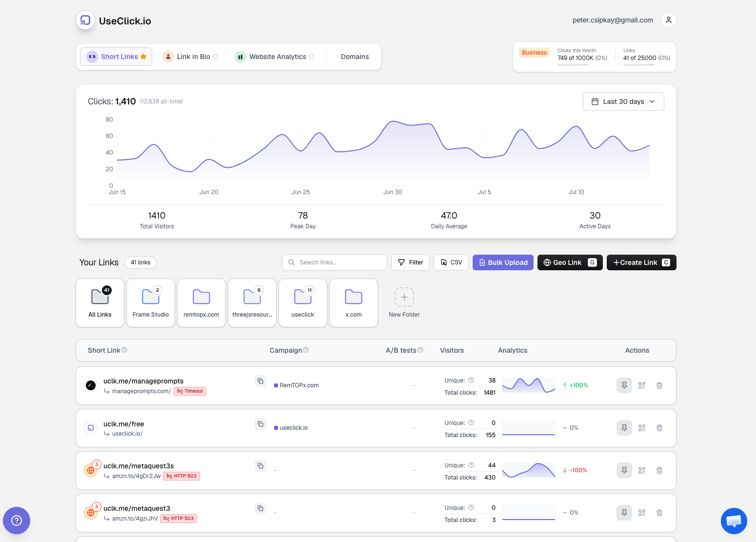The image size is (756, 542).
Task: Click the Create Link button
Action: (641, 262)
